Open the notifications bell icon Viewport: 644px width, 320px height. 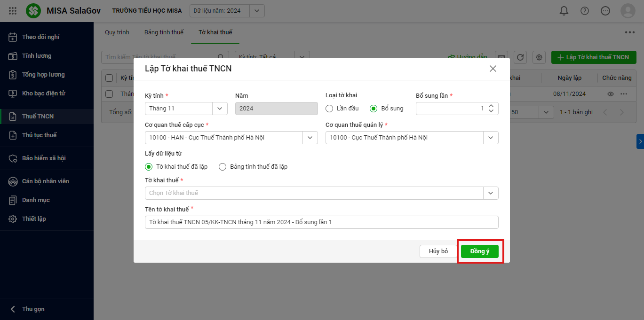[x=564, y=11]
